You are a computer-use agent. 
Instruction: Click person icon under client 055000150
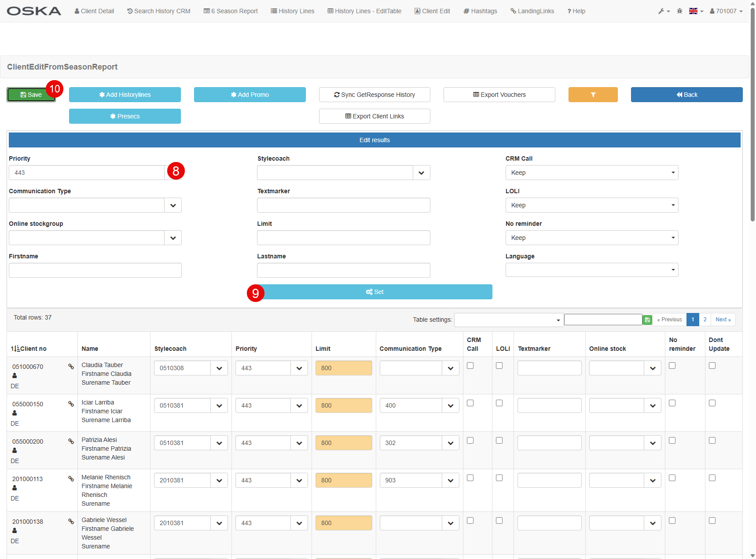coord(15,413)
